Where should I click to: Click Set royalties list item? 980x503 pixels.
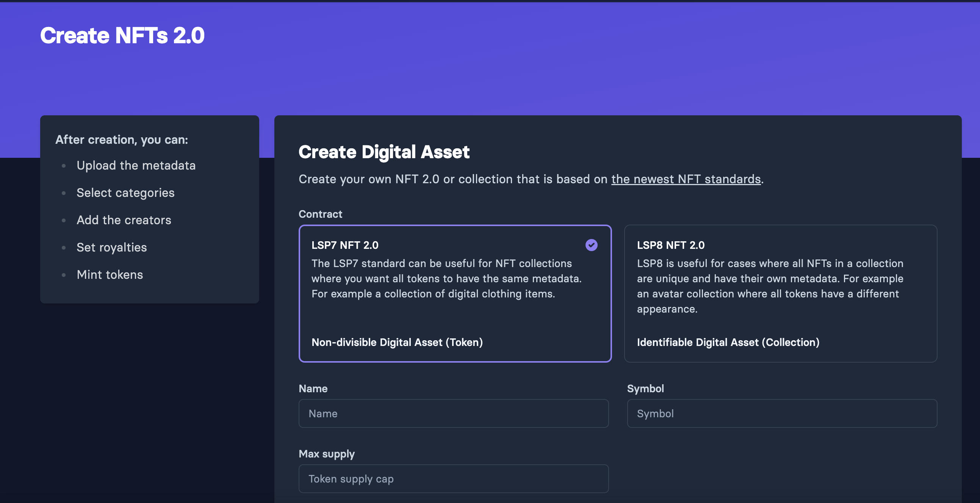(111, 247)
